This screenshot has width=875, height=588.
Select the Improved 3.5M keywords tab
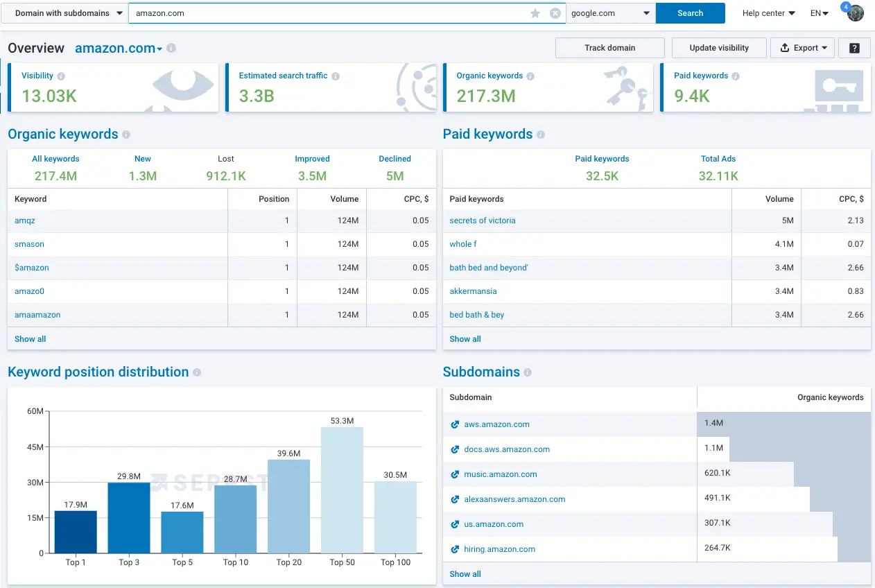click(x=312, y=168)
